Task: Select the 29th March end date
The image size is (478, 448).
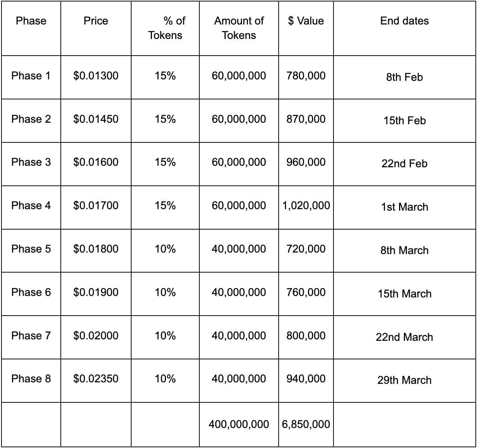Action: 404,380
